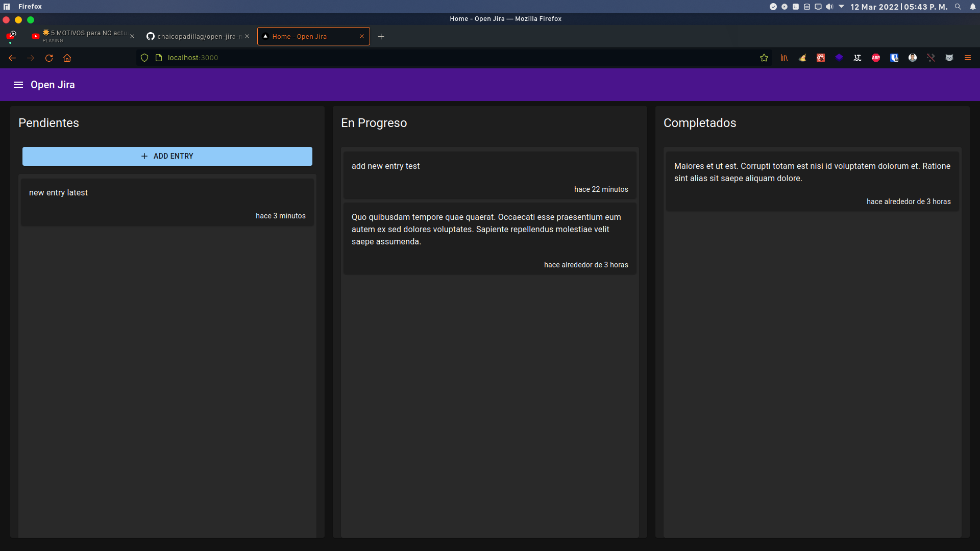This screenshot has height=551, width=980.
Task: Open the Firefox application menu
Action: pos(968,58)
